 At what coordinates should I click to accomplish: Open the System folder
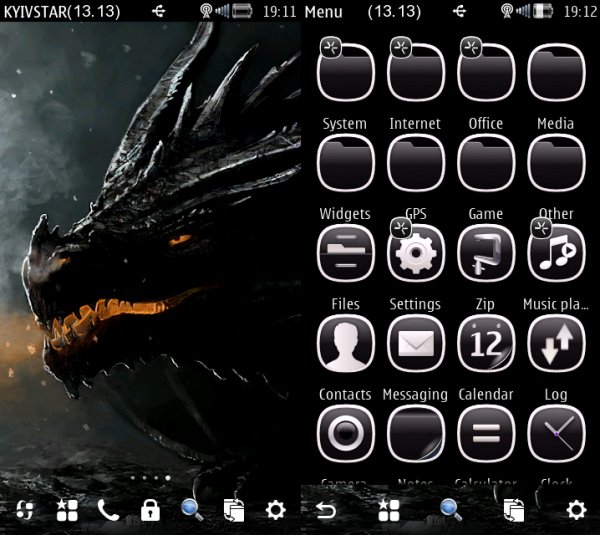pyautogui.click(x=346, y=72)
